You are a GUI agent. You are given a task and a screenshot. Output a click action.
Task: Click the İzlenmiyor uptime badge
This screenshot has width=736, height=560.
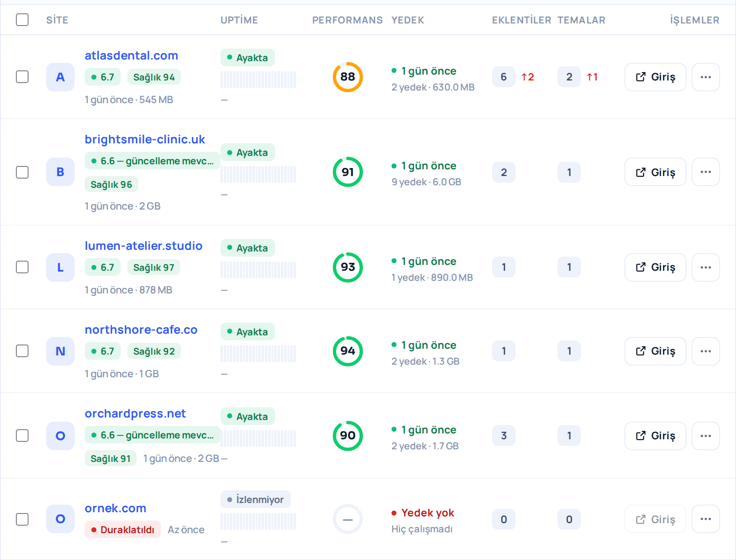(x=256, y=499)
